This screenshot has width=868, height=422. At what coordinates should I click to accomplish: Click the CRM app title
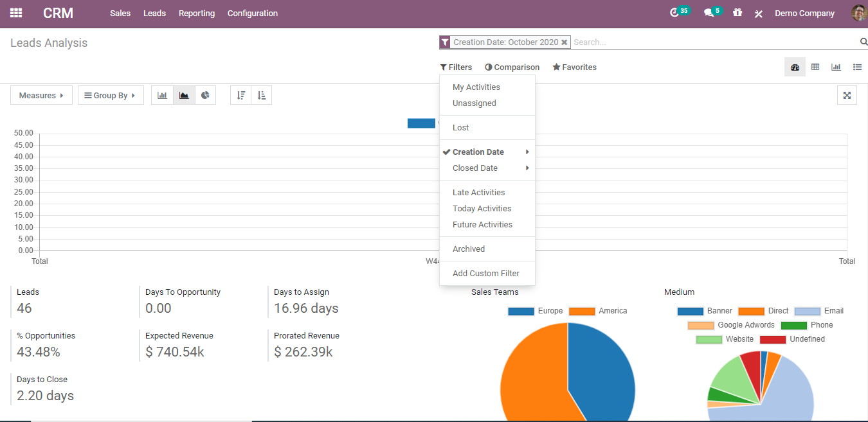tap(59, 13)
